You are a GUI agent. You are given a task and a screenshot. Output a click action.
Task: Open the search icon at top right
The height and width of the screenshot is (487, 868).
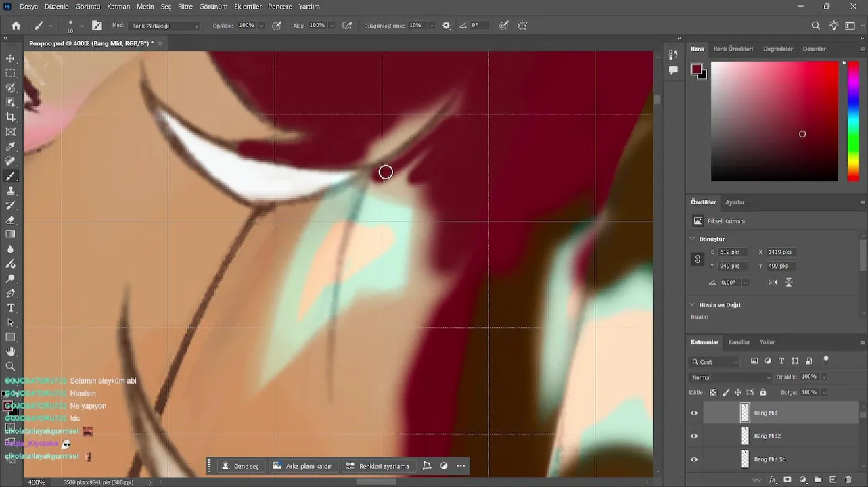click(x=816, y=26)
